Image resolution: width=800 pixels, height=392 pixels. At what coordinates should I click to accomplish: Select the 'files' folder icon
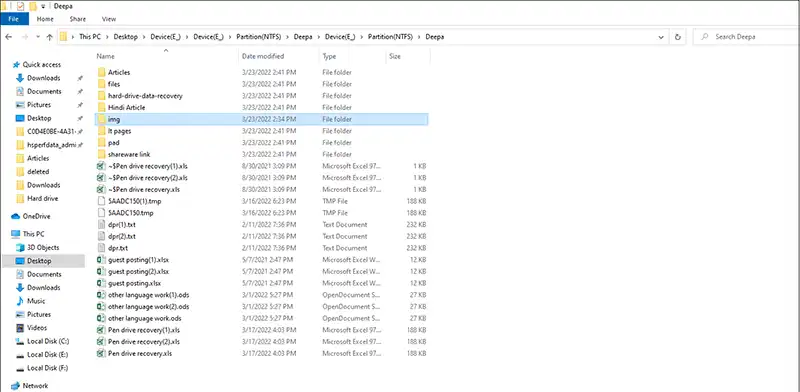coord(101,84)
